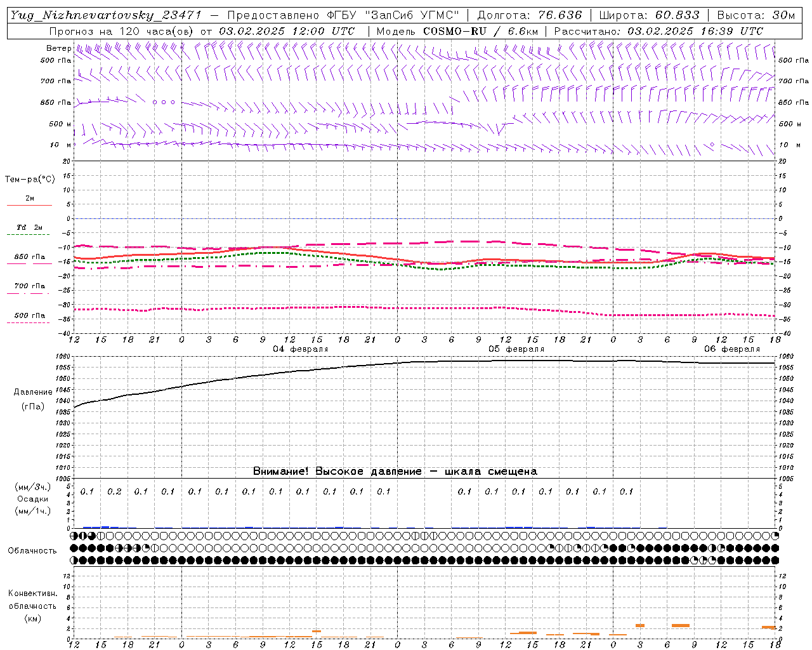Click the (мм/3ч.) precipitation unit label
Screen dimensions: 812x650
(x=33, y=487)
